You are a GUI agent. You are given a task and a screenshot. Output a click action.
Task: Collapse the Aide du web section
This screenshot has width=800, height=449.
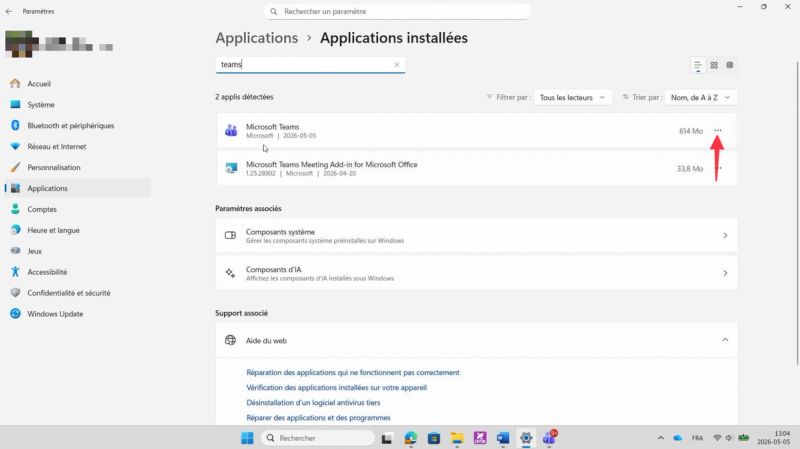point(725,340)
